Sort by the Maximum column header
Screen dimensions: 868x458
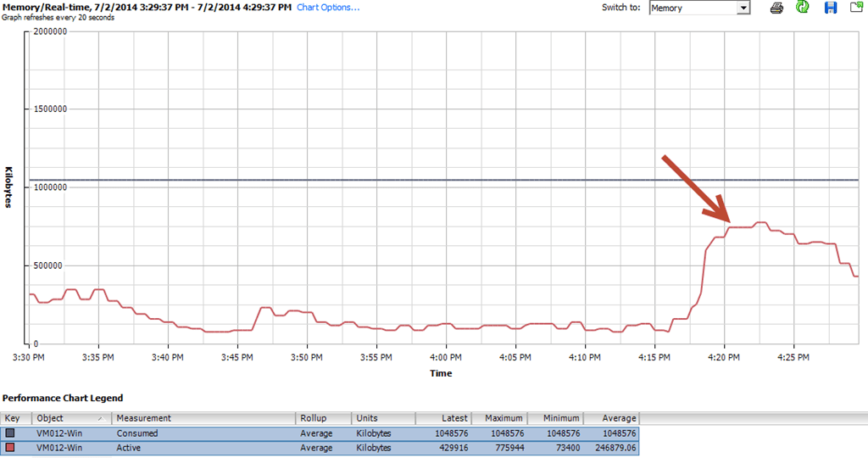coord(498,418)
